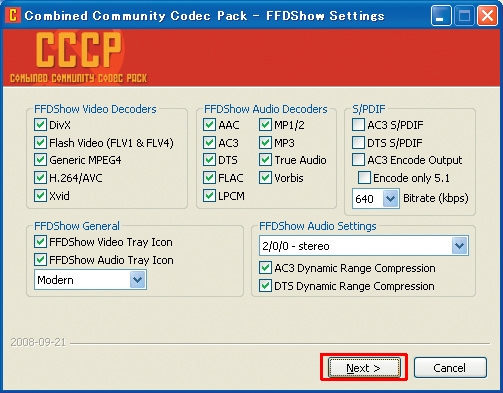Check AC3 Encode Output option
The image size is (503, 393).
click(x=358, y=160)
